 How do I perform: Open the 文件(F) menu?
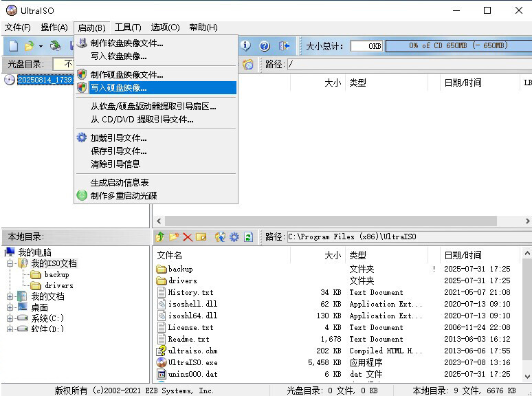click(x=17, y=27)
